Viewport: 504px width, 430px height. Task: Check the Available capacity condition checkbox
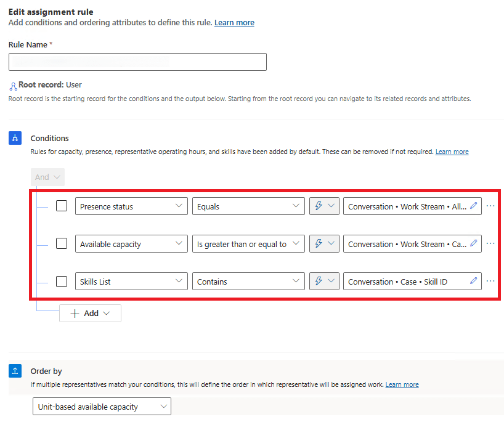point(62,244)
